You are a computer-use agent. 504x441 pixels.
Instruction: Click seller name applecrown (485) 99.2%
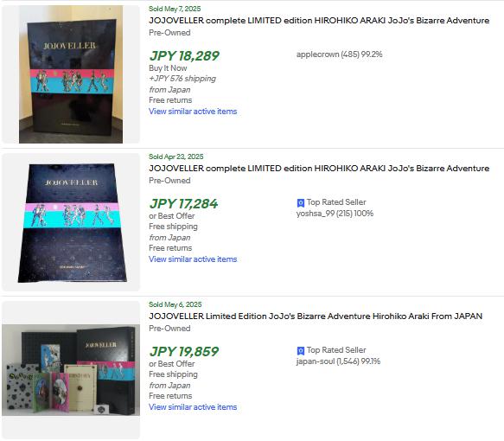pos(339,54)
